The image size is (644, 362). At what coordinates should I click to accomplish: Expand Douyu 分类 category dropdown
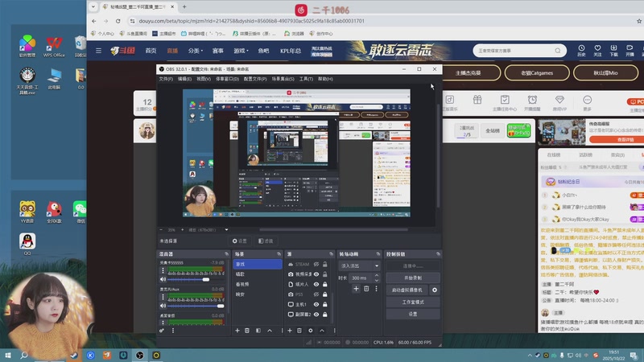pyautogui.click(x=196, y=51)
